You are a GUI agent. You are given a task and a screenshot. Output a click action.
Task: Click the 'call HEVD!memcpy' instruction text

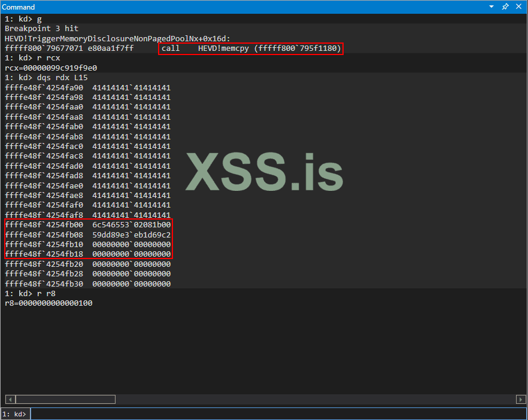[x=251, y=48]
